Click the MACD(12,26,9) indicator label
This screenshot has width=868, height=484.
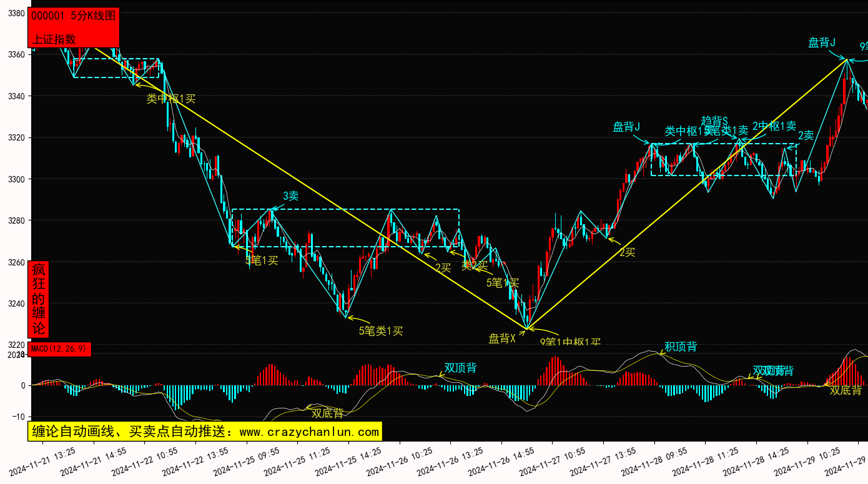60,349
